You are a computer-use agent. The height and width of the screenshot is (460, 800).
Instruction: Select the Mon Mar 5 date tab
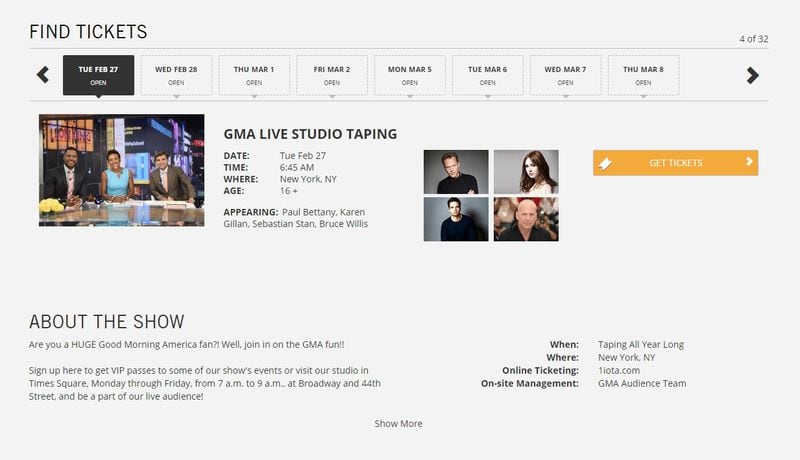click(410, 75)
